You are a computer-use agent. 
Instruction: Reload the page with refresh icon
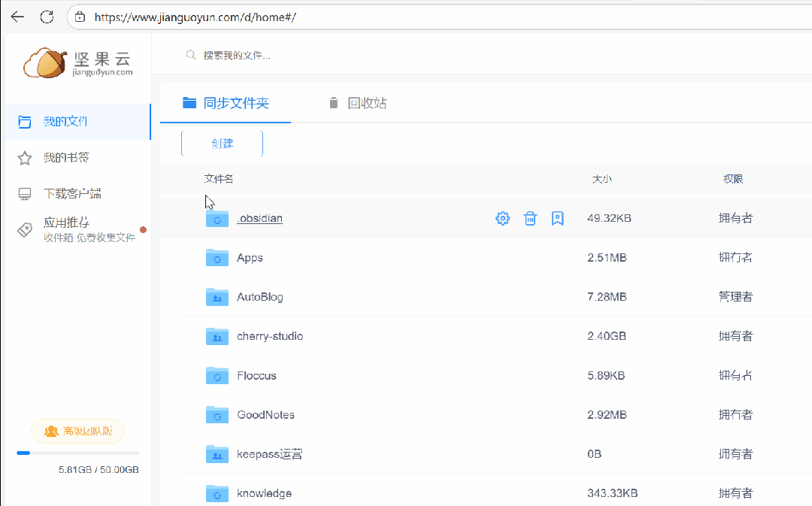47,17
